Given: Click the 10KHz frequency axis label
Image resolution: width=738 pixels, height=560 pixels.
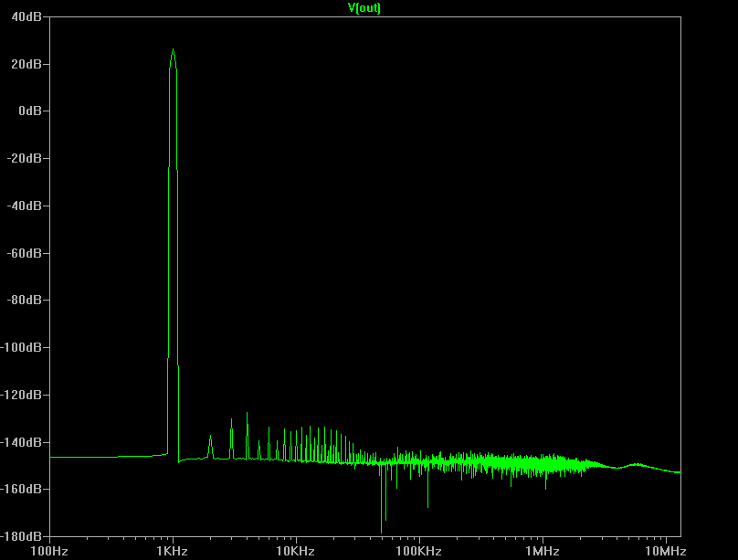Looking at the screenshot, I should pyautogui.click(x=296, y=551).
